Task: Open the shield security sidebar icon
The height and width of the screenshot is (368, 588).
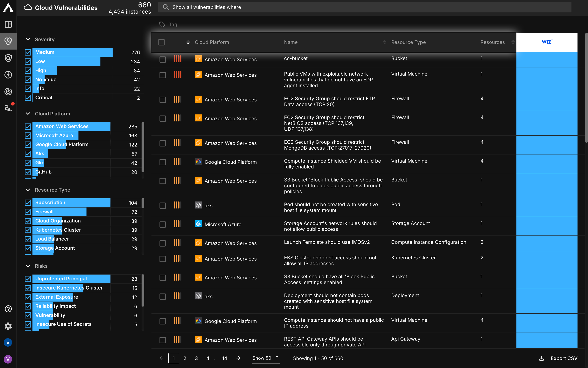Action: 8,58
